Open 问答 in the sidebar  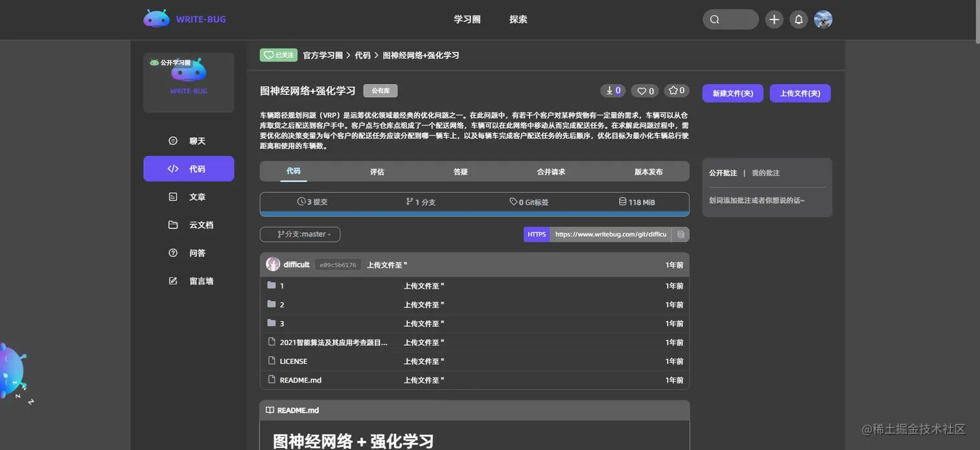pos(189,253)
